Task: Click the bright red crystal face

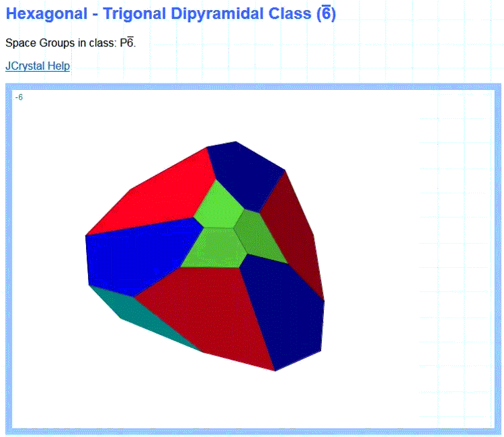Action: pyautogui.click(x=161, y=197)
